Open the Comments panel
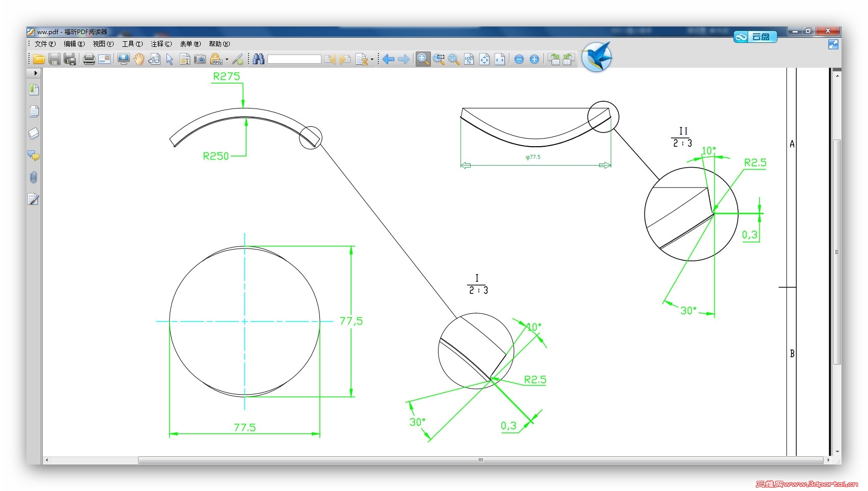 (x=34, y=155)
